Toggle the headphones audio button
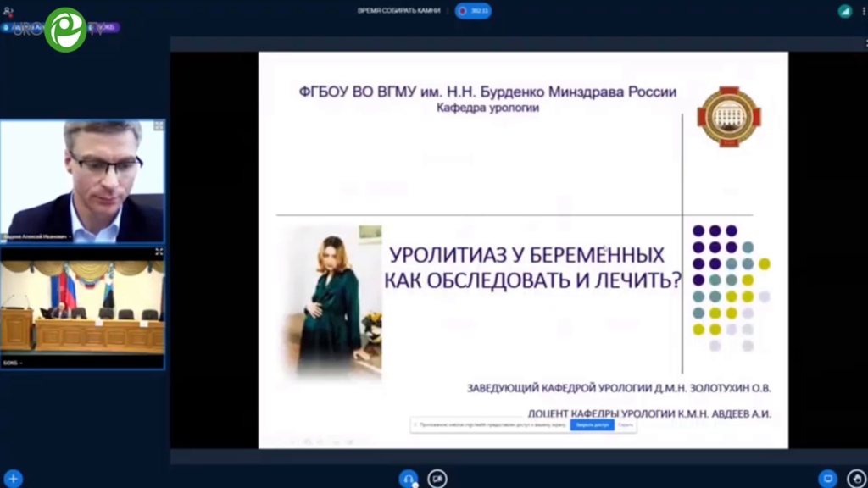The width and height of the screenshot is (868, 488). tap(409, 479)
